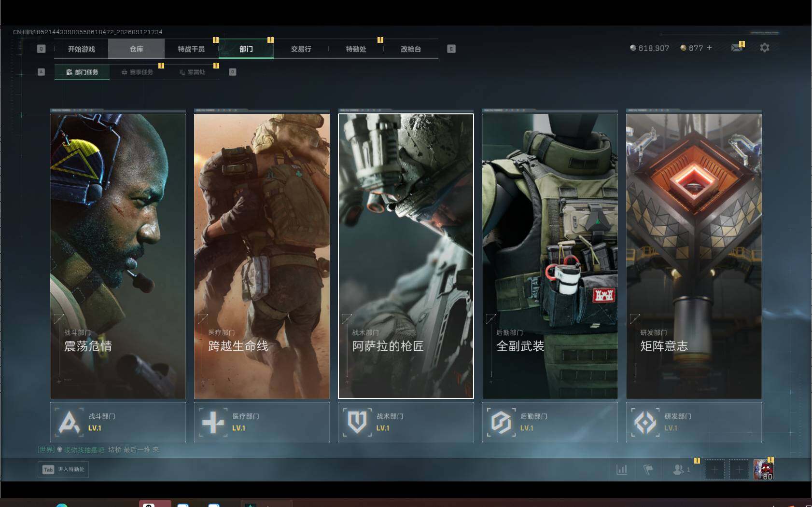Click the empty teammate slot beside friends icon
The width and height of the screenshot is (812, 507).
tap(715, 469)
